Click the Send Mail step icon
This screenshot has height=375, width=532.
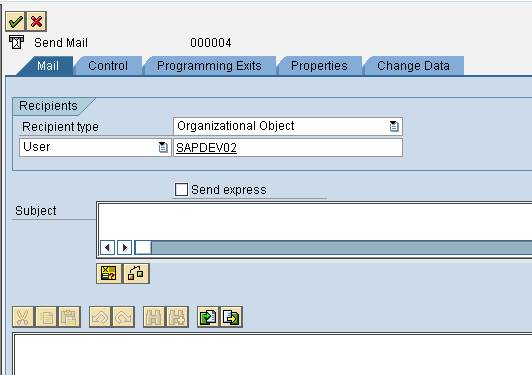point(16,42)
